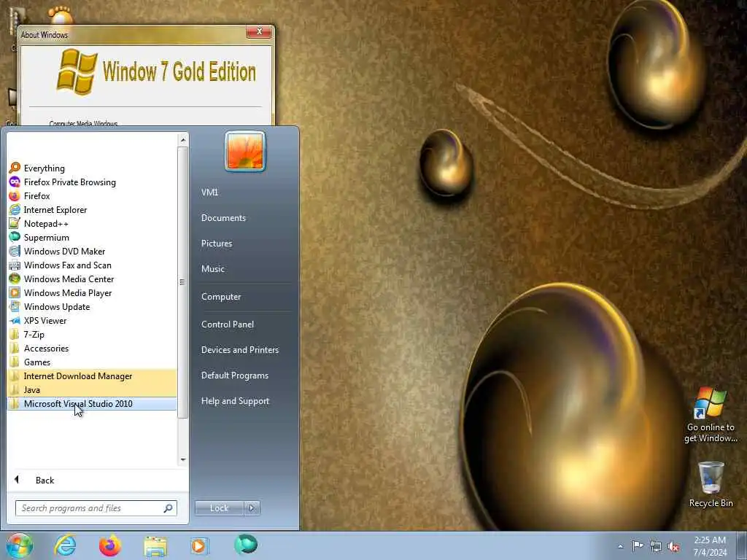
Task: Expand Internet Download Manager folder
Action: coord(92,376)
